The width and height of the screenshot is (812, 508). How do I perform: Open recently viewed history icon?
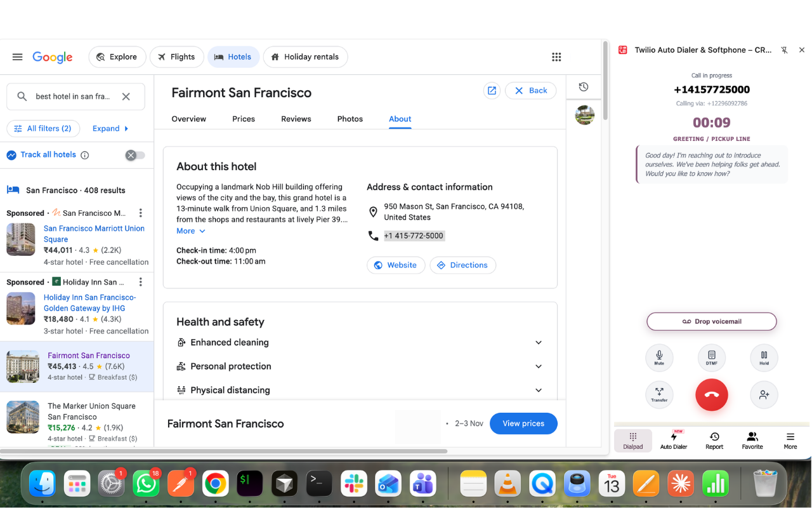(x=584, y=87)
